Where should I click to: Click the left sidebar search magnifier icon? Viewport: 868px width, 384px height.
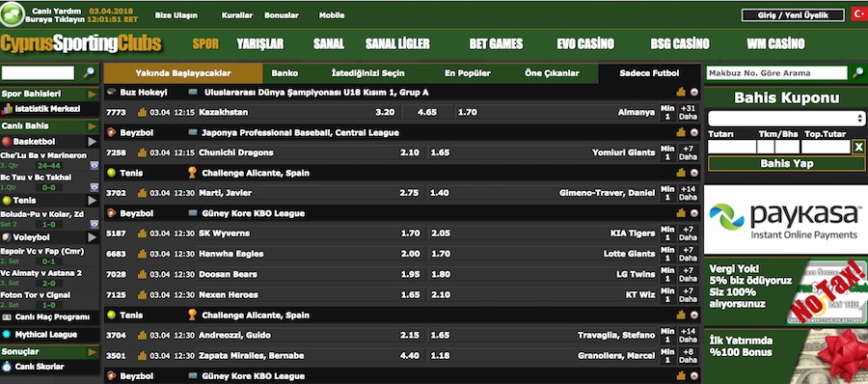pyautogui.click(x=89, y=72)
